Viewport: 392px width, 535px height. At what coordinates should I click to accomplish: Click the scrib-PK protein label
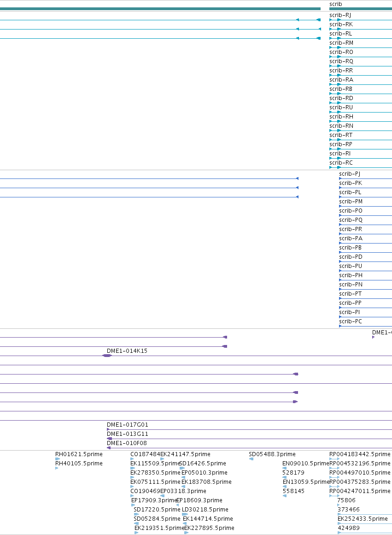351,183
